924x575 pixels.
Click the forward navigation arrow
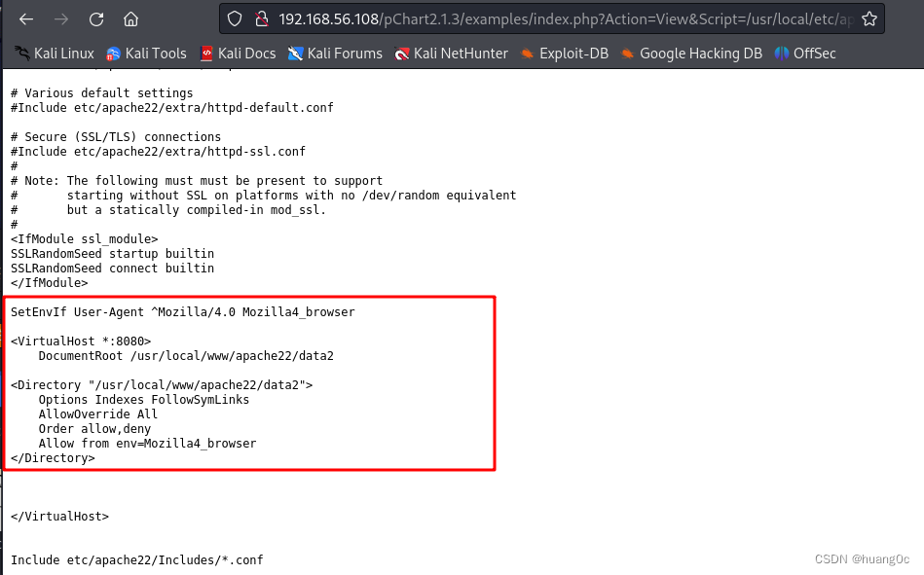pos(60,19)
